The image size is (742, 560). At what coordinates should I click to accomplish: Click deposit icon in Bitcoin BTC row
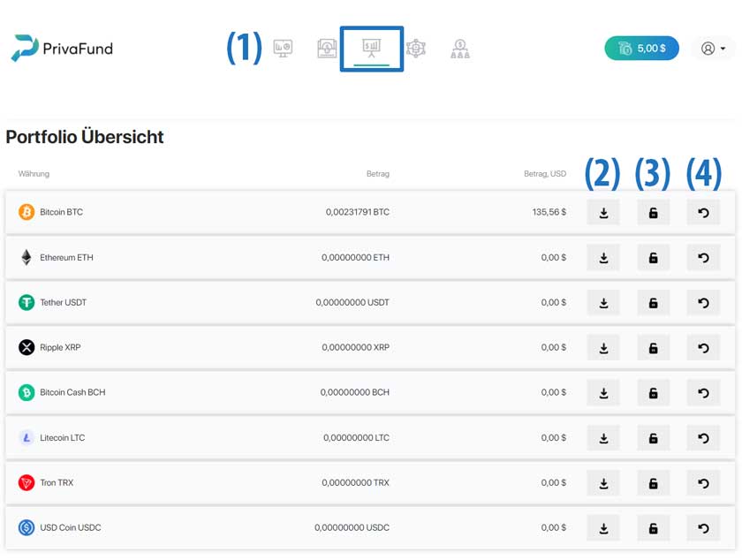point(603,213)
